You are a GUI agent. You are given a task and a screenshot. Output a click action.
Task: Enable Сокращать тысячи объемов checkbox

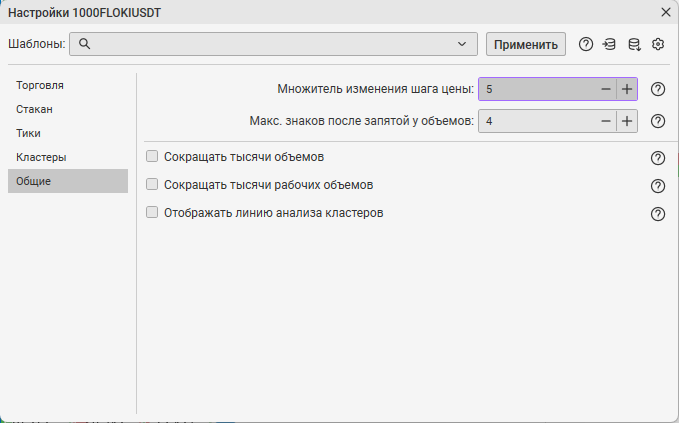coord(153,157)
